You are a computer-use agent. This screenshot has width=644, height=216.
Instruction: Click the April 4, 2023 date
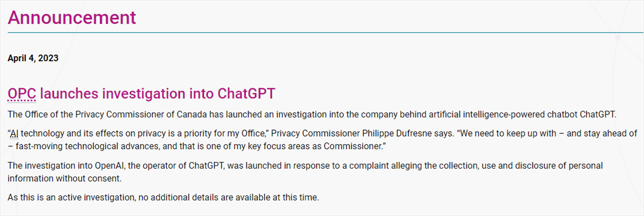(x=33, y=58)
